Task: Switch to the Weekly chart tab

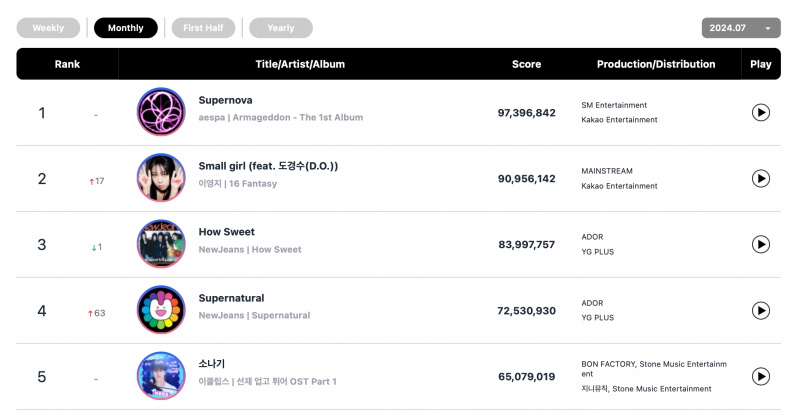Action: pos(48,28)
